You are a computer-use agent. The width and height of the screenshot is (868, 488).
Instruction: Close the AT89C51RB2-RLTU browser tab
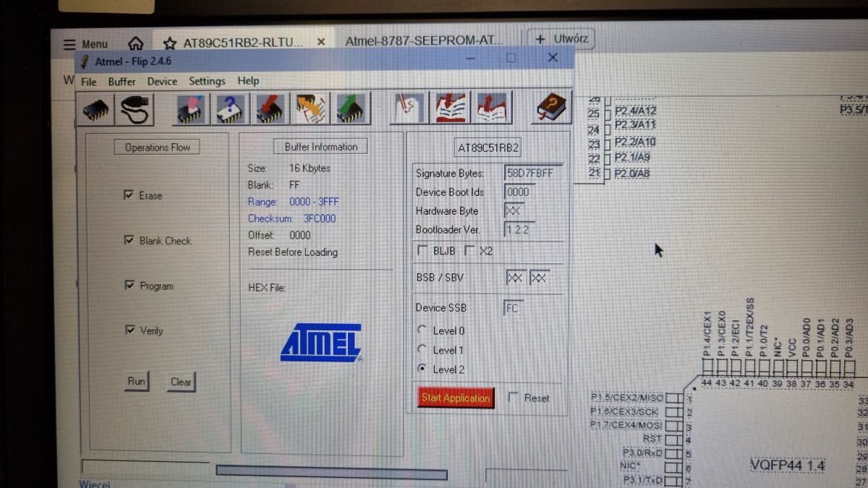point(321,42)
